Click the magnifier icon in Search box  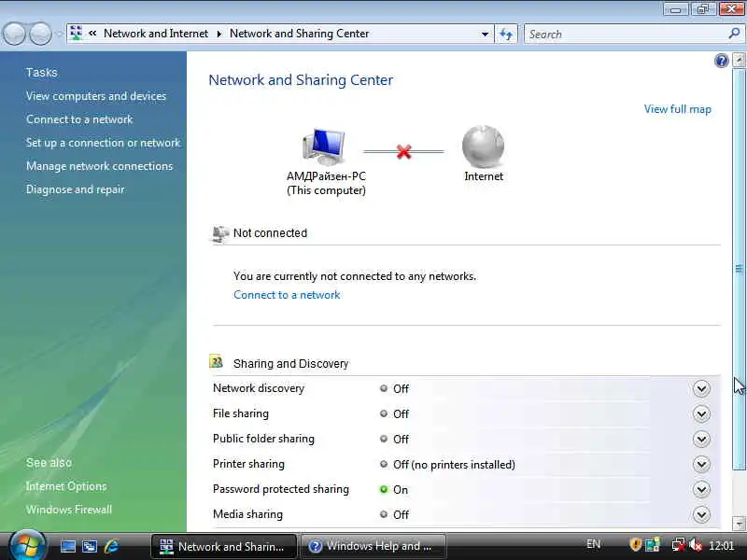734,34
